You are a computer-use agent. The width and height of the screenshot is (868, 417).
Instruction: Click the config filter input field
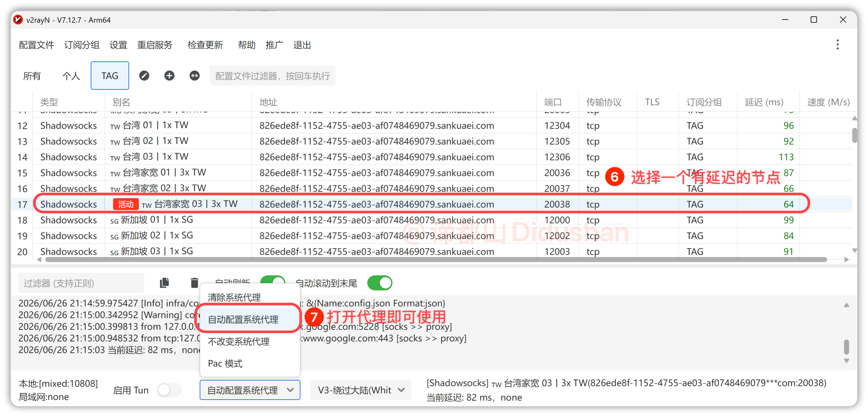(272, 76)
